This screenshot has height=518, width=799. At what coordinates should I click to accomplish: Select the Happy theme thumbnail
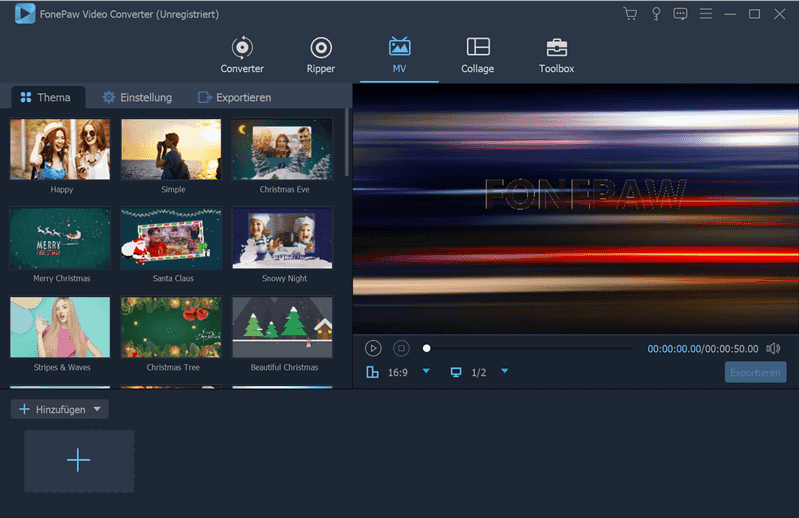tap(60, 149)
